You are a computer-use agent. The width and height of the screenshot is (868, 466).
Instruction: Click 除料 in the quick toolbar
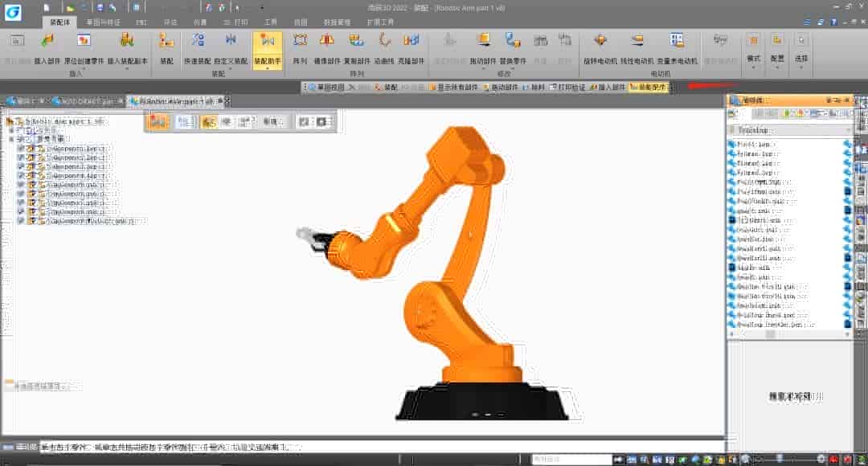click(x=534, y=87)
